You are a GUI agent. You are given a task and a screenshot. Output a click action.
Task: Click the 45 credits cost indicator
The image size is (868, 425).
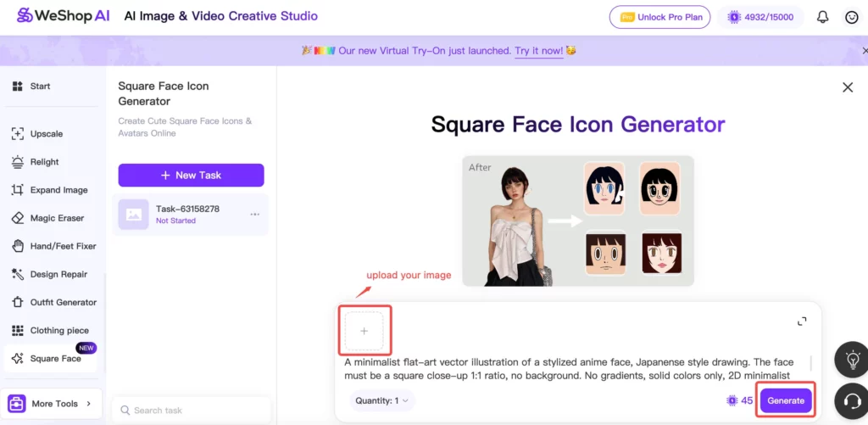tap(740, 400)
